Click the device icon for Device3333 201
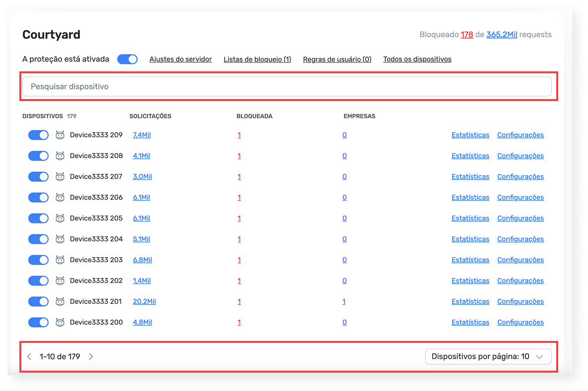 (x=60, y=301)
